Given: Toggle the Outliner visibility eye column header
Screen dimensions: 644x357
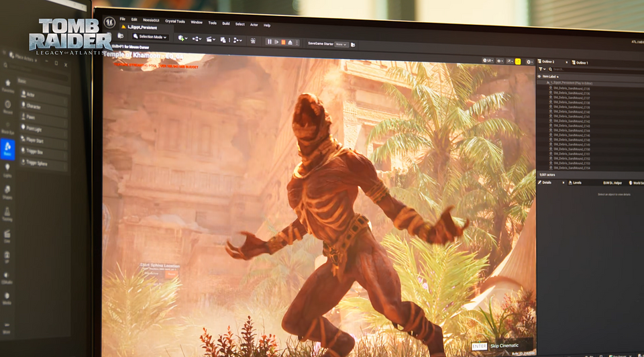Looking at the screenshot, I should [x=539, y=76].
